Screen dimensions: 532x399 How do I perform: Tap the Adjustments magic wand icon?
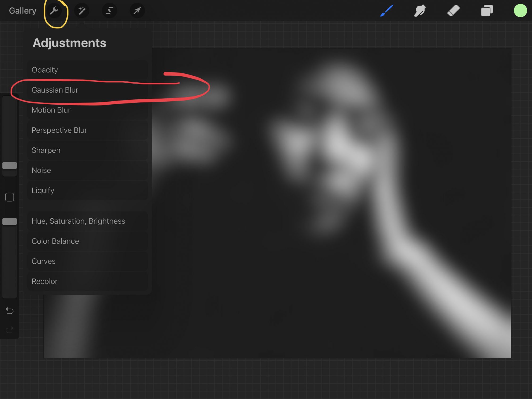82,11
